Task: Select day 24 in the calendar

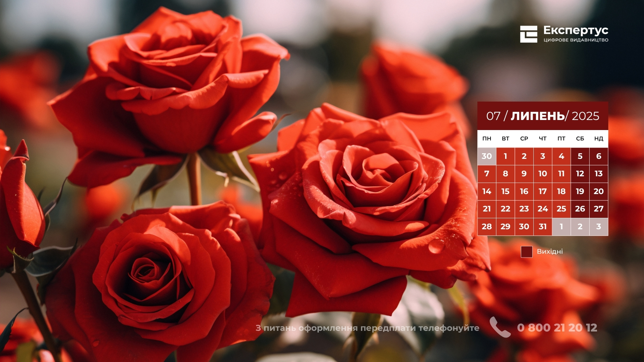Action: point(543,209)
